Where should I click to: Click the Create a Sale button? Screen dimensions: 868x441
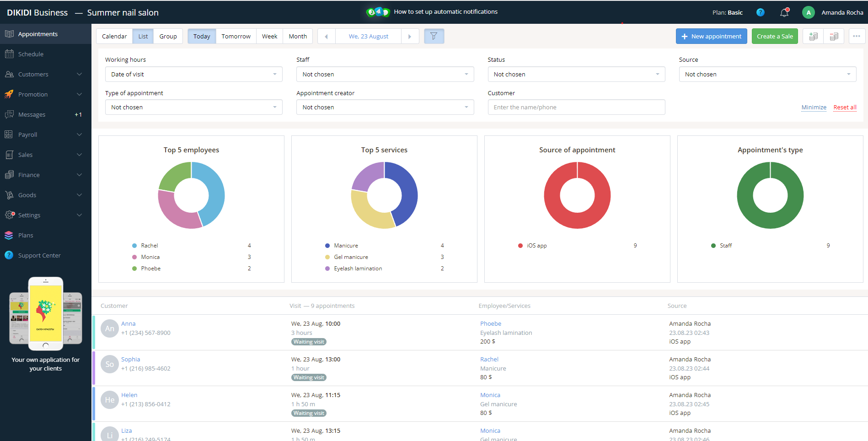pyautogui.click(x=775, y=36)
